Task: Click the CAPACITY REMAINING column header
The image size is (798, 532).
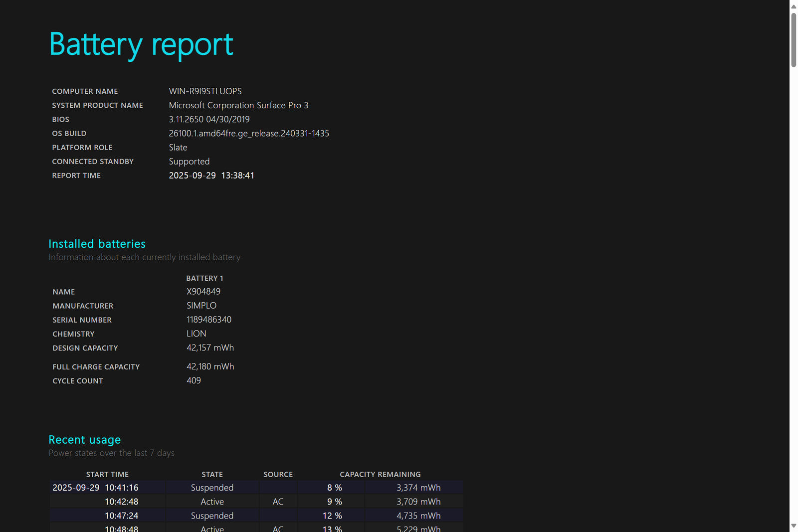Action: click(x=380, y=474)
